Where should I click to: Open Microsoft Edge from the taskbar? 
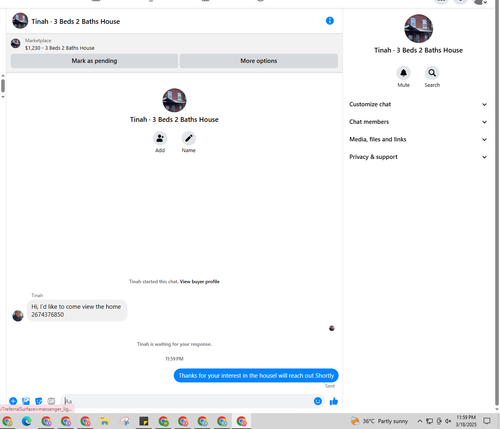27,421
